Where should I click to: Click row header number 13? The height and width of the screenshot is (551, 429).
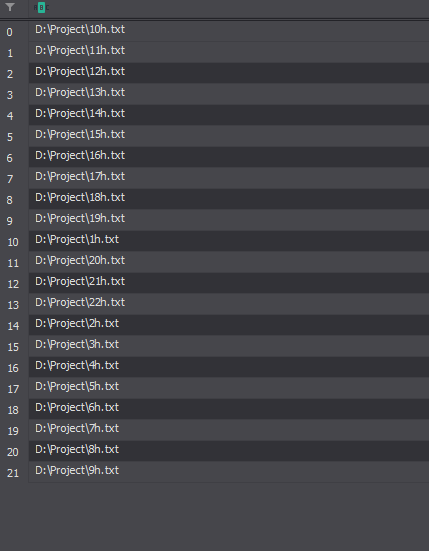point(13,305)
